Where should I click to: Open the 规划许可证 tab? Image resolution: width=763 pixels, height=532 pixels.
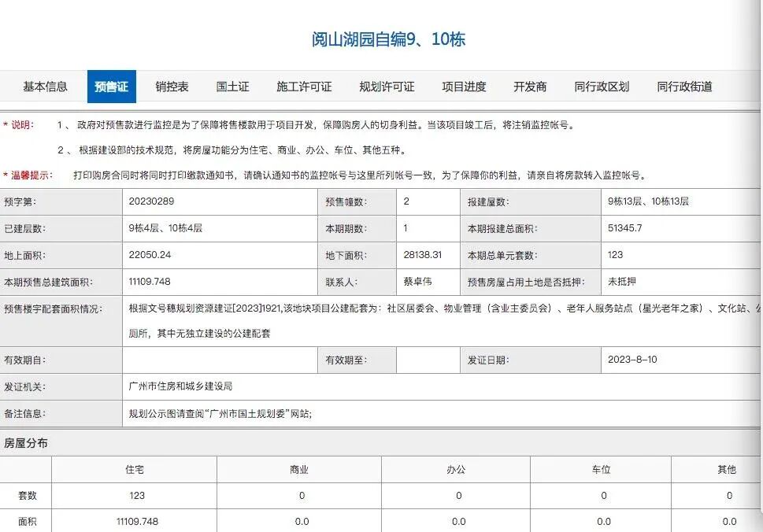(388, 87)
